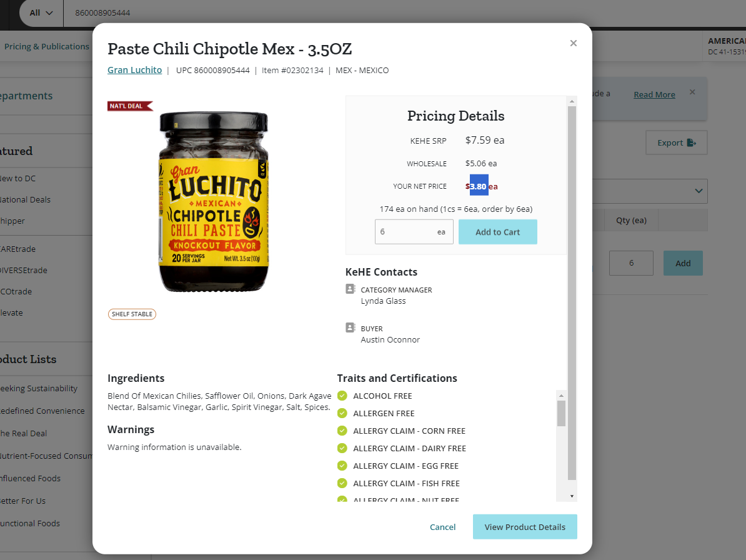Select National Deals in the sidebar
Viewport: 746px width, 560px height.
tap(25, 199)
